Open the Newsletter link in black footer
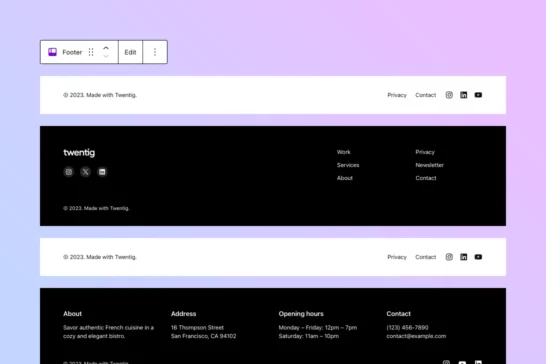546x364 pixels. [x=429, y=165]
